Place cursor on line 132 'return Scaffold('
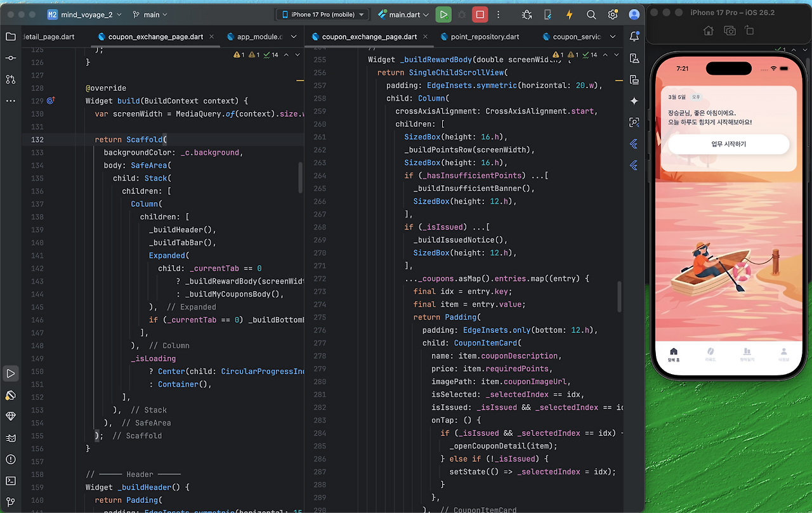The image size is (812, 513). click(131, 140)
